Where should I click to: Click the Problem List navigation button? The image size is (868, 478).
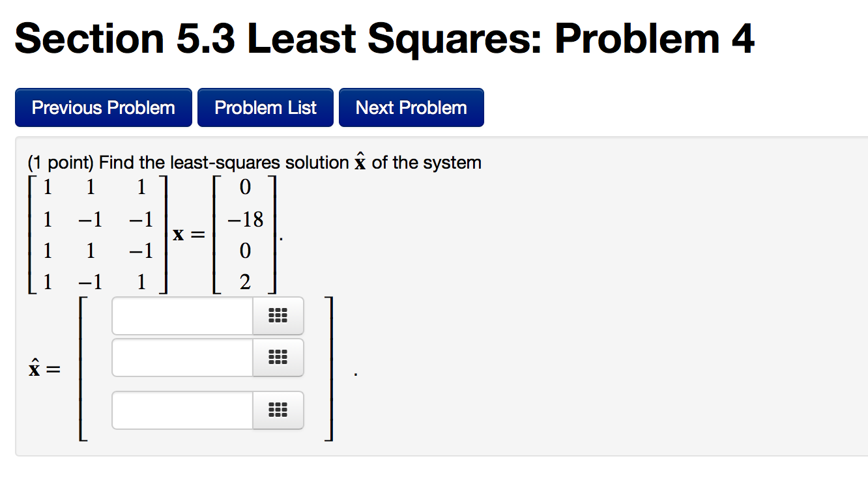coord(265,107)
